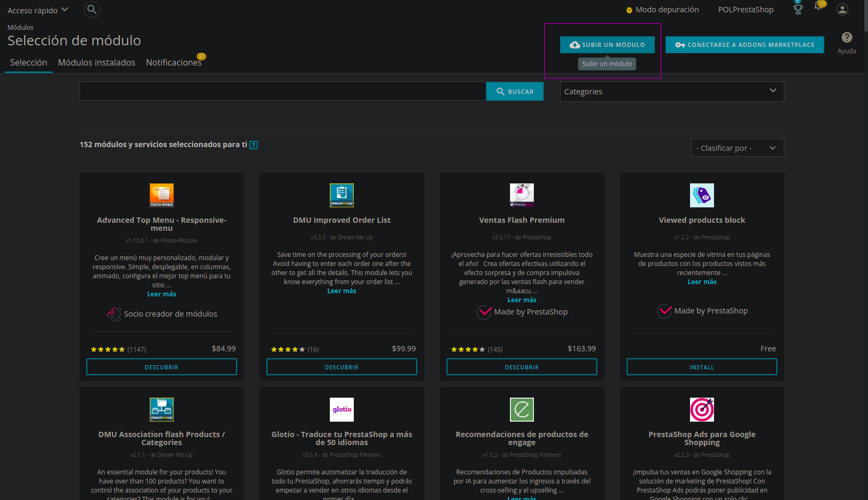Open Viewed products block module logo

pyautogui.click(x=702, y=195)
